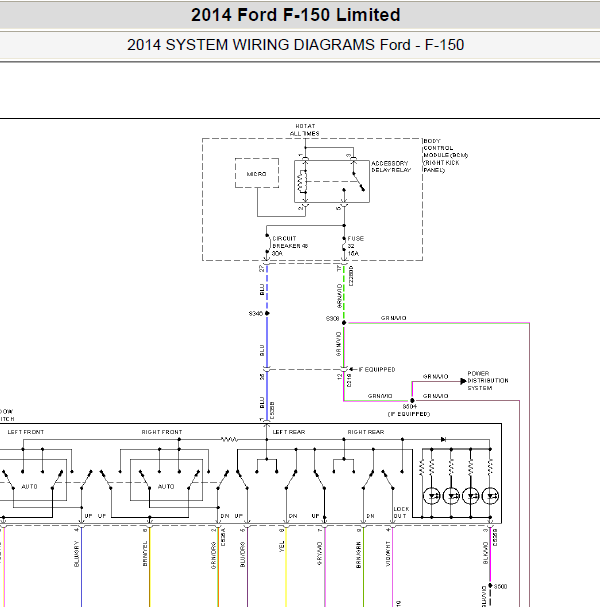Viewport: 600px width, 607px height.
Task: Click the 'ACCESSORY DELAY RELAY' label
Action: pyautogui.click(x=391, y=166)
